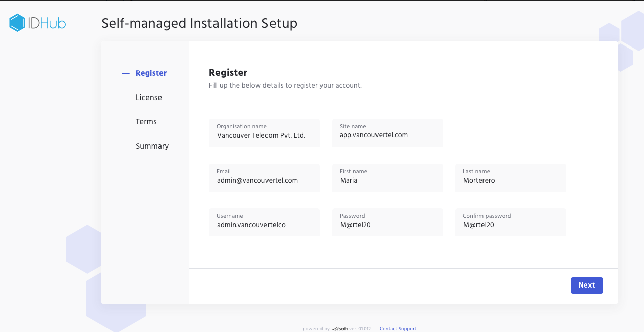Switch to the Summary step
The image size is (644, 332).
pyautogui.click(x=152, y=146)
